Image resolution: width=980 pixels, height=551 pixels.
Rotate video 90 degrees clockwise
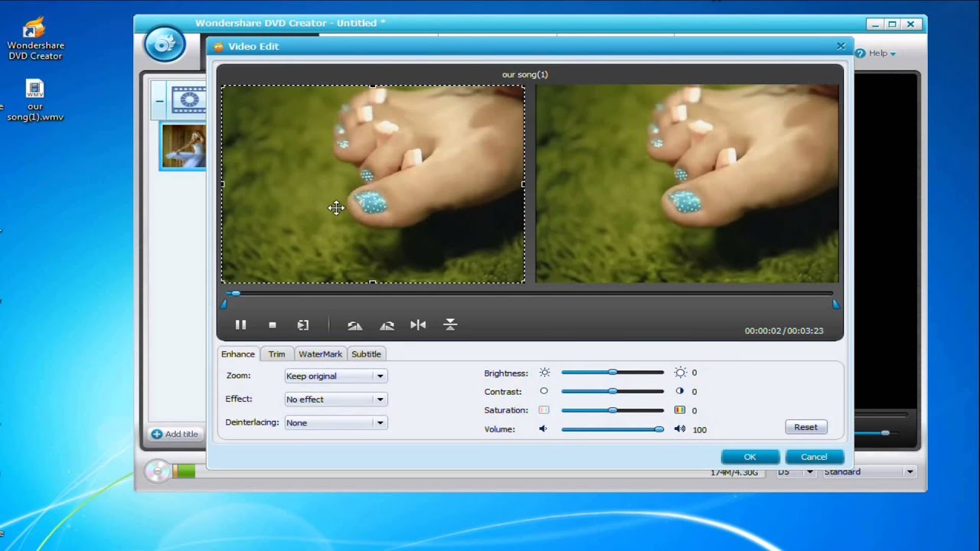pos(387,325)
